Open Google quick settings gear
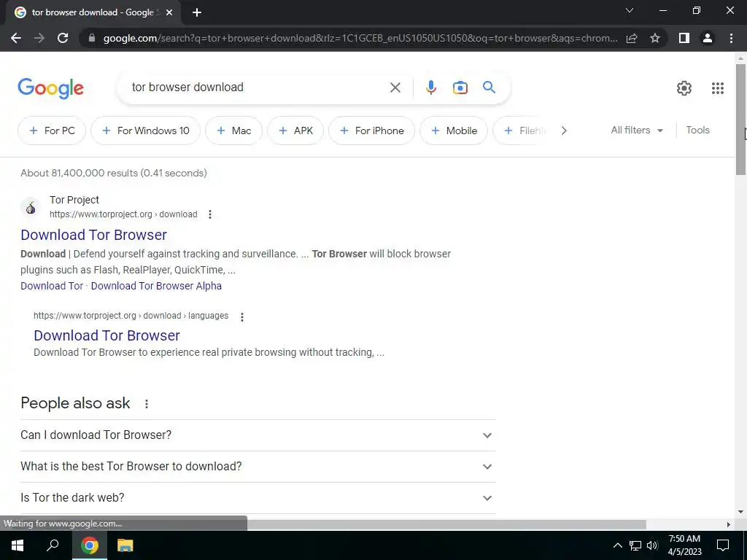747x560 pixels. [684, 87]
